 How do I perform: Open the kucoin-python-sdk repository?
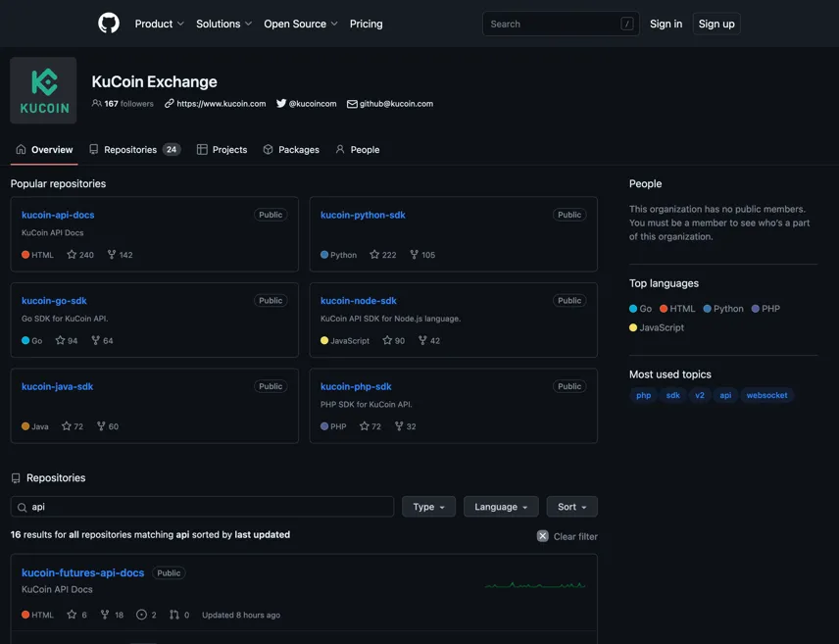pyautogui.click(x=363, y=215)
